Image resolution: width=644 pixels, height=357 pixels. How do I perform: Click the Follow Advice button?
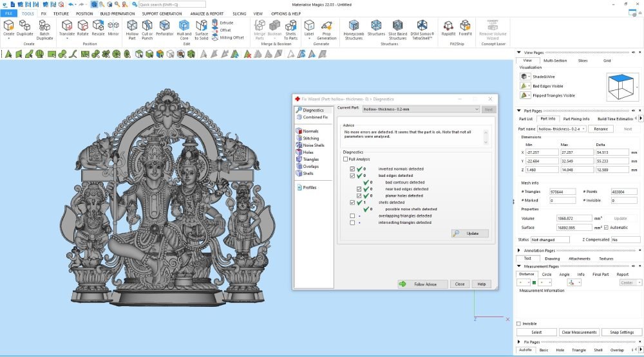coord(422,284)
